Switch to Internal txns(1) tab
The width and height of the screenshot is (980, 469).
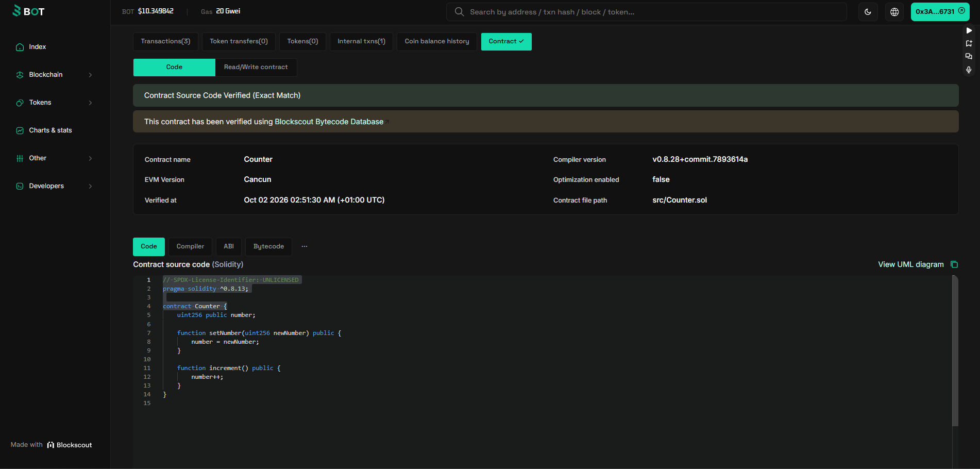click(361, 41)
